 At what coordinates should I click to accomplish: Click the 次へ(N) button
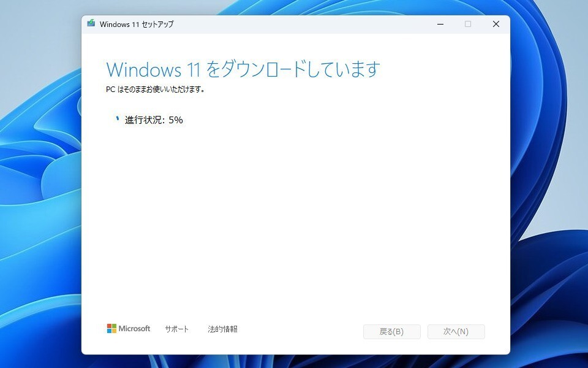coord(456,332)
